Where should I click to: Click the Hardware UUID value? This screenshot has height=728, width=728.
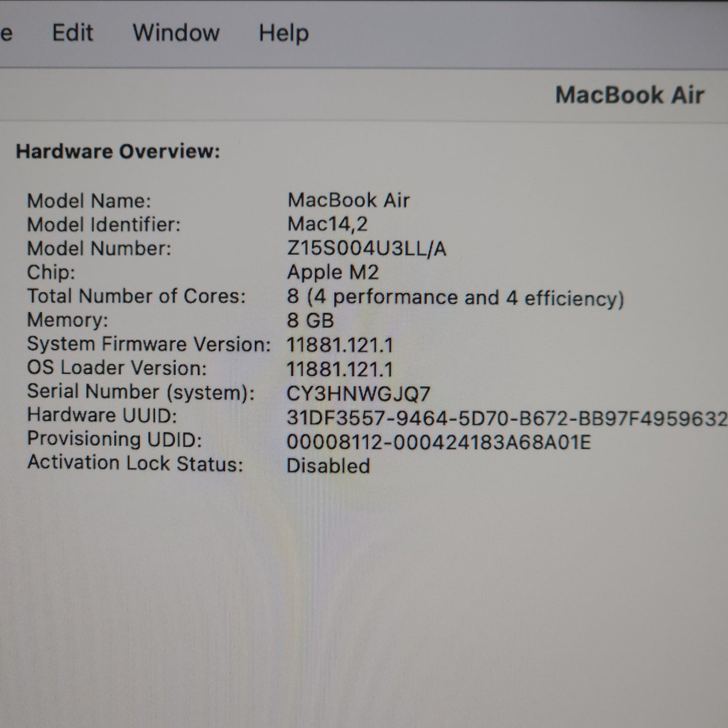pyautogui.click(x=506, y=418)
